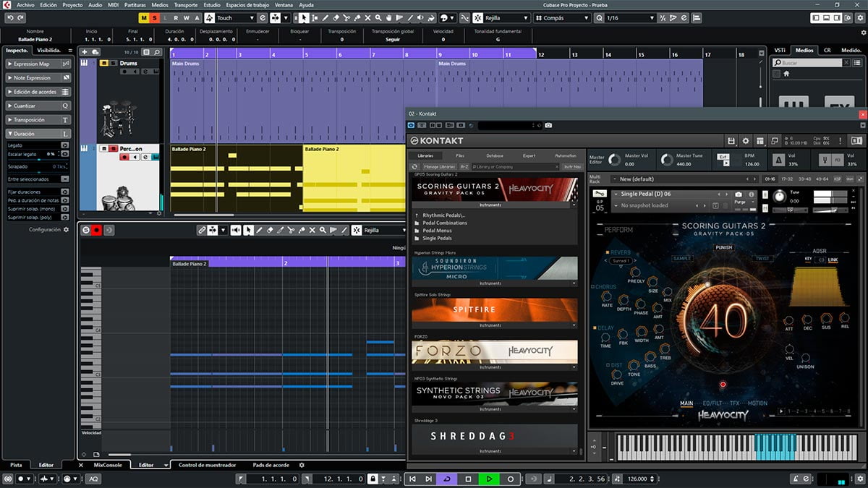The image size is (868, 488).
Task: Toggle metronome click icon in transport bar
Action: click(x=794, y=479)
